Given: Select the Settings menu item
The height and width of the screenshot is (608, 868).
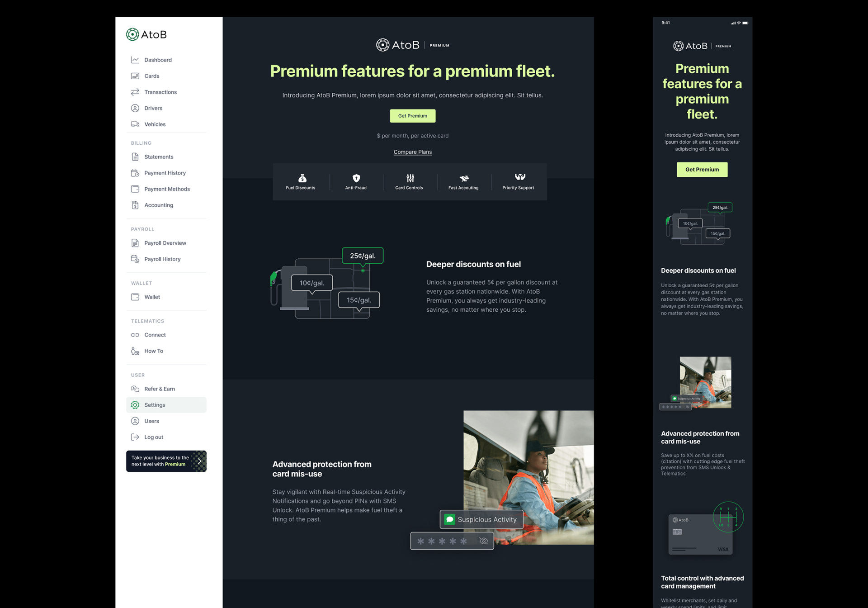Looking at the screenshot, I should click(166, 405).
